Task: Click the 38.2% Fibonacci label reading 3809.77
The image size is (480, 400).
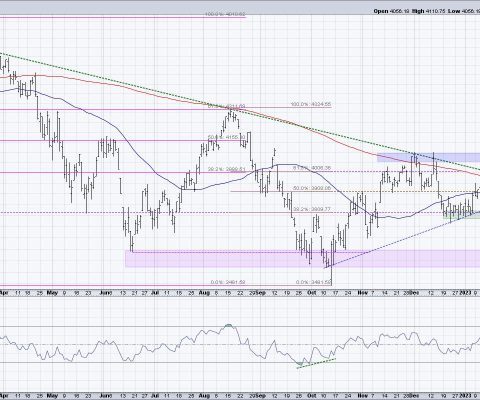Action: coord(312,209)
